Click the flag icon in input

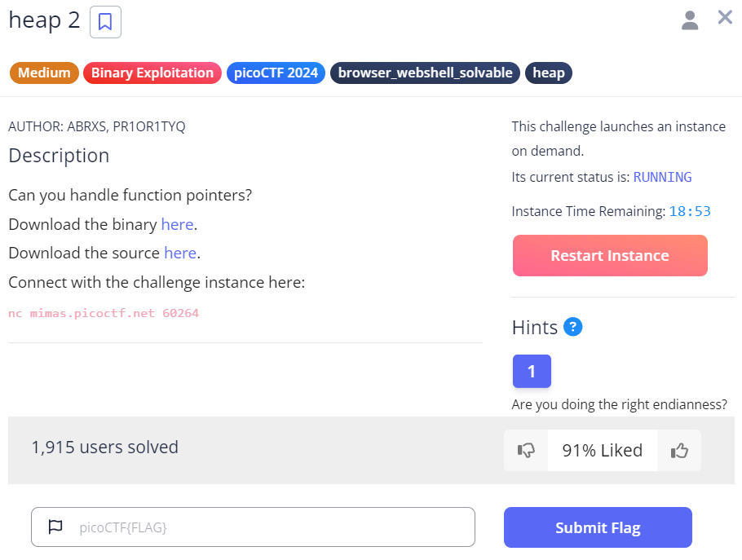pos(55,527)
